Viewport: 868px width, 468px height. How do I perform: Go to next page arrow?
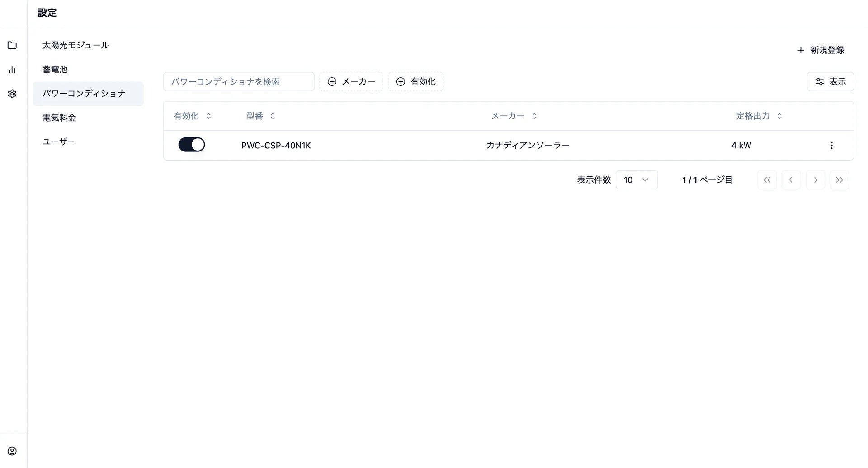click(815, 180)
